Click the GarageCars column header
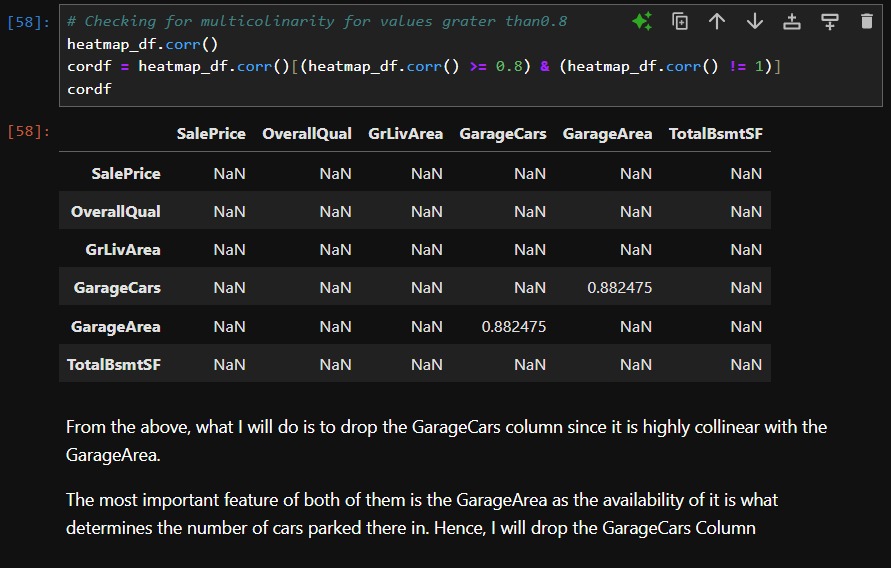Viewport: 891px width, 568px height. (503, 134)
